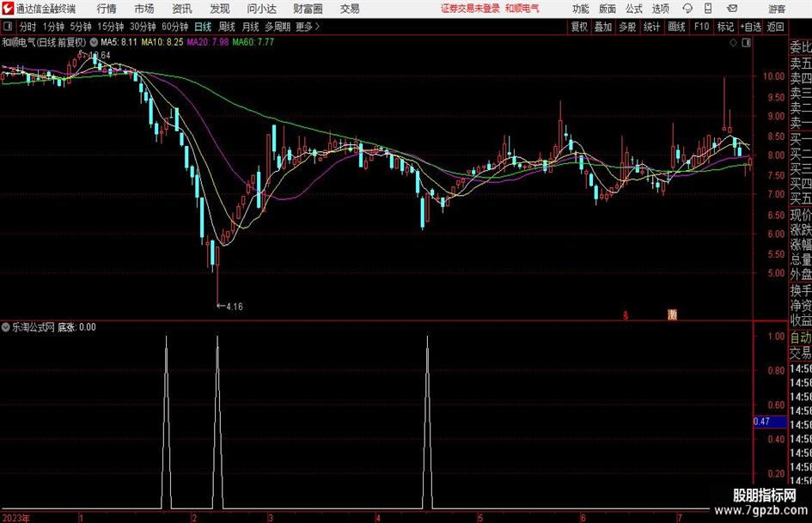The width and height of the screenshot is (812, 523).
Task: Click the diamond icon above chart
Action: coord(733,43)
